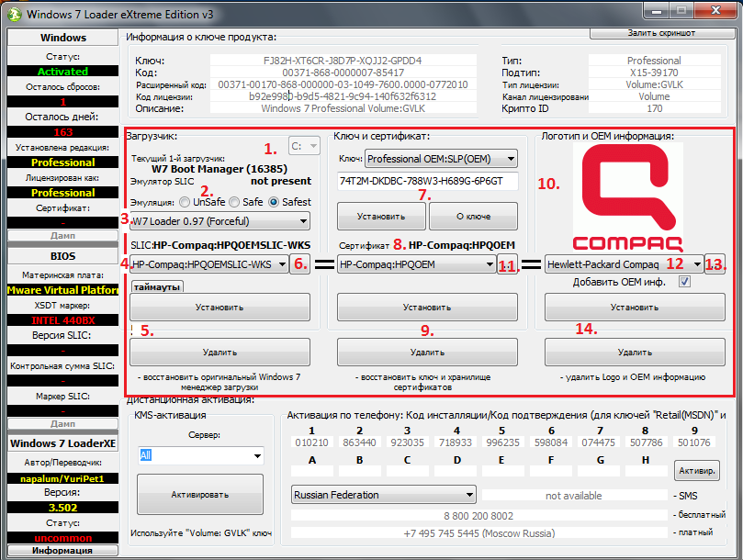The height and width of the screenshot is (560, 743).
Task: Click confirmation code field B
Action: pyautogui.click(x=360, y=471)
